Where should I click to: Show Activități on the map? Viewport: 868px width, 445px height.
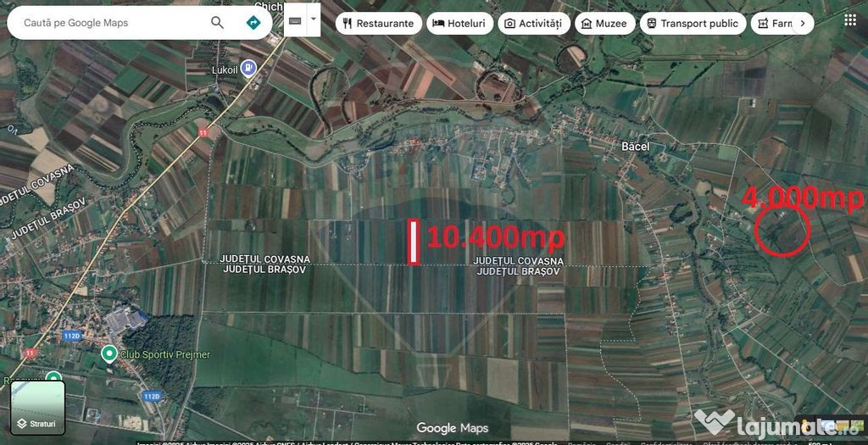(533, 24)
